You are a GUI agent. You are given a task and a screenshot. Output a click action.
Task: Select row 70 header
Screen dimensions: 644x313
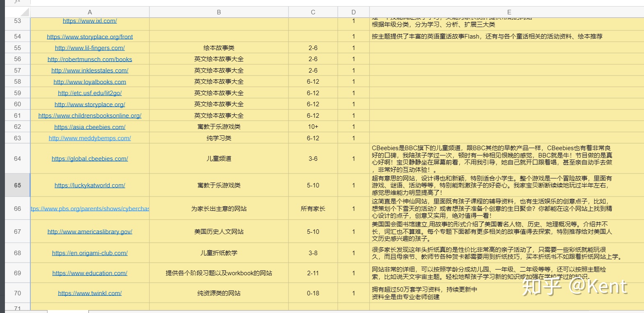click(x=17, y=293)
